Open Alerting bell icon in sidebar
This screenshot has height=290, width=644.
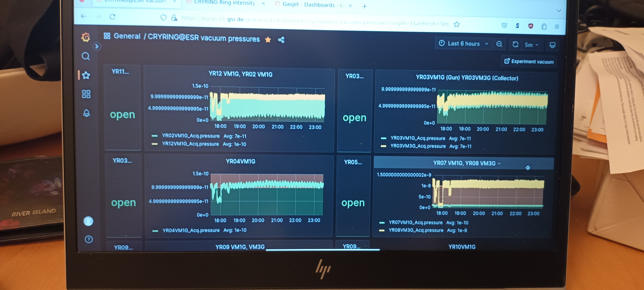[x=86, y=113]
